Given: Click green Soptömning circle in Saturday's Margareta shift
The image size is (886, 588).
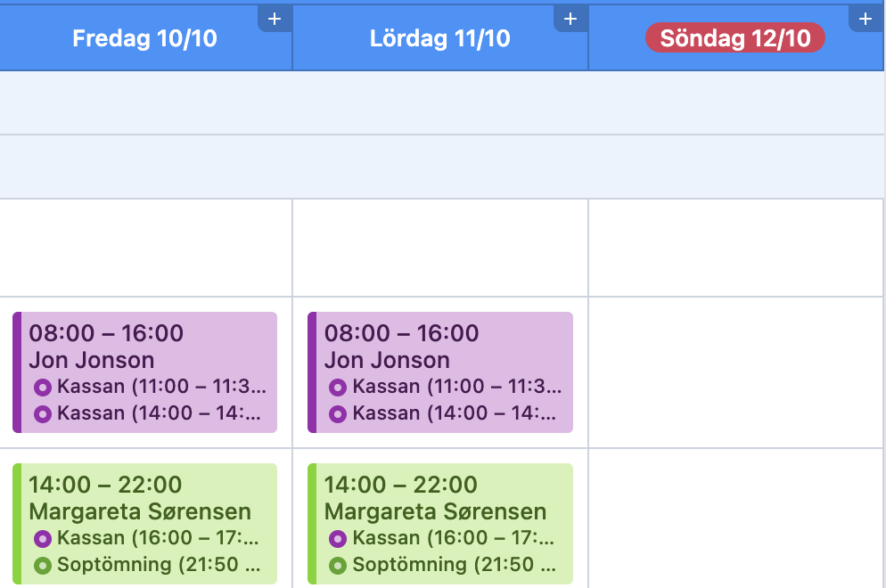Looking at the screenshot, I should 338,566.
